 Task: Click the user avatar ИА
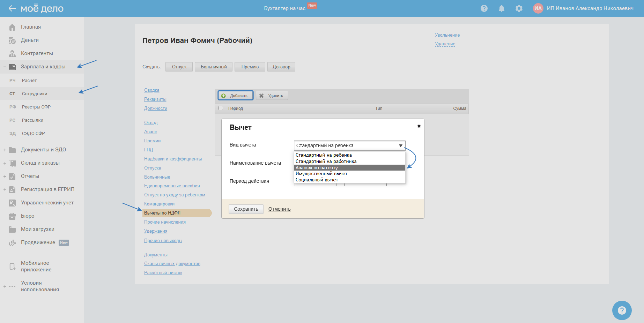(538, 8)
